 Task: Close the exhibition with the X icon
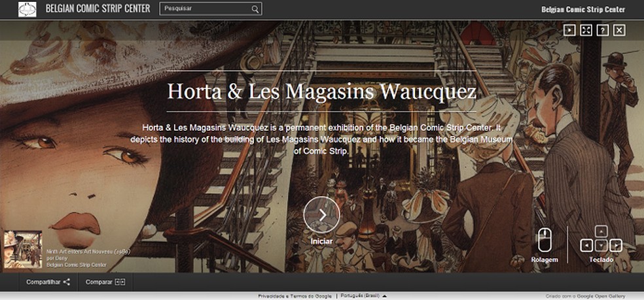(x=620, y=30)
